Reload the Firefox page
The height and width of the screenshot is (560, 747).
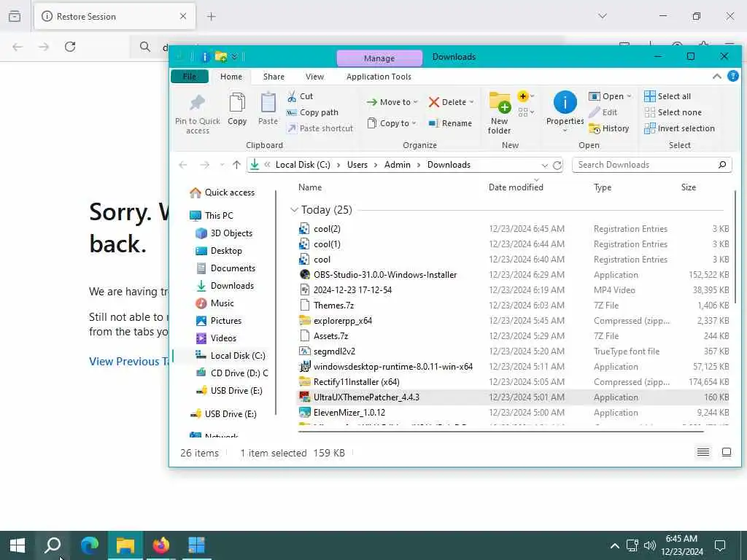(x=70, y=47)
